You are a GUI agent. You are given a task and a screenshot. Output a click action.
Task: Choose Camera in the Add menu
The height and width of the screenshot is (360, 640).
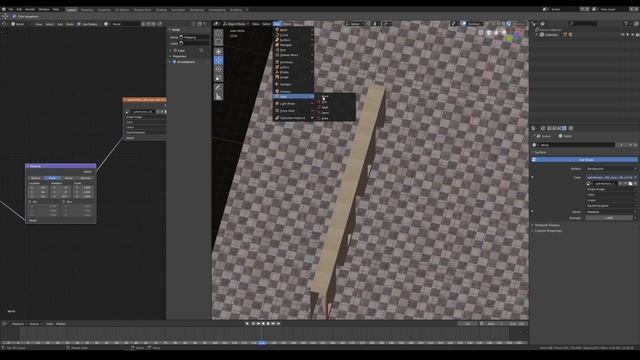pos(293,91)
